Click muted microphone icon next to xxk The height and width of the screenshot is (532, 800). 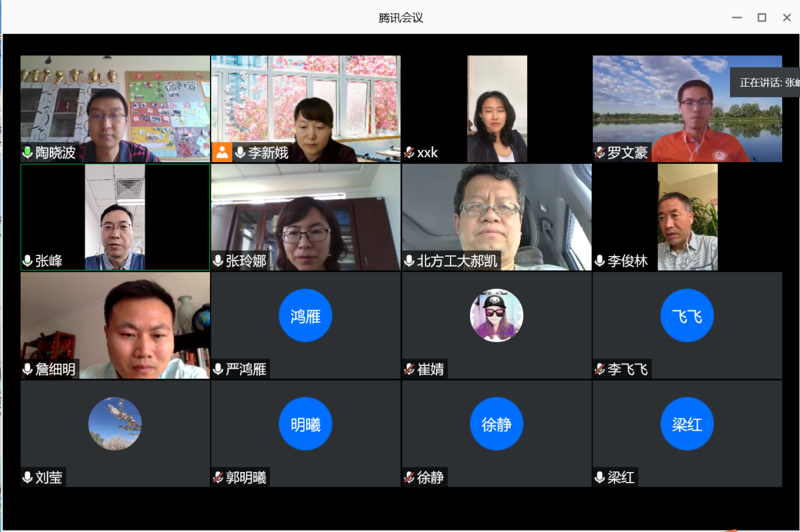(409, 153)
